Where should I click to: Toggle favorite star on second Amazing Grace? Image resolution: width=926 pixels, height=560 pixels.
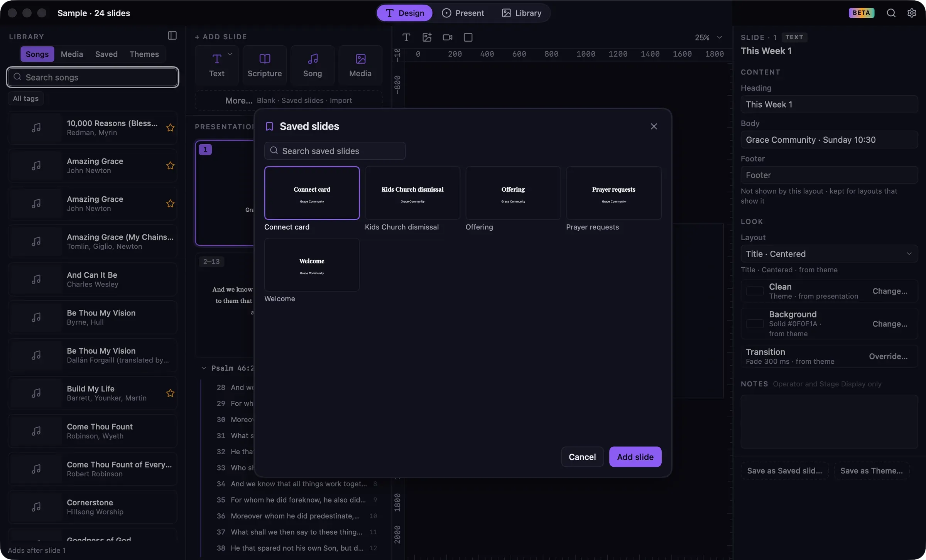pos(170,203)
